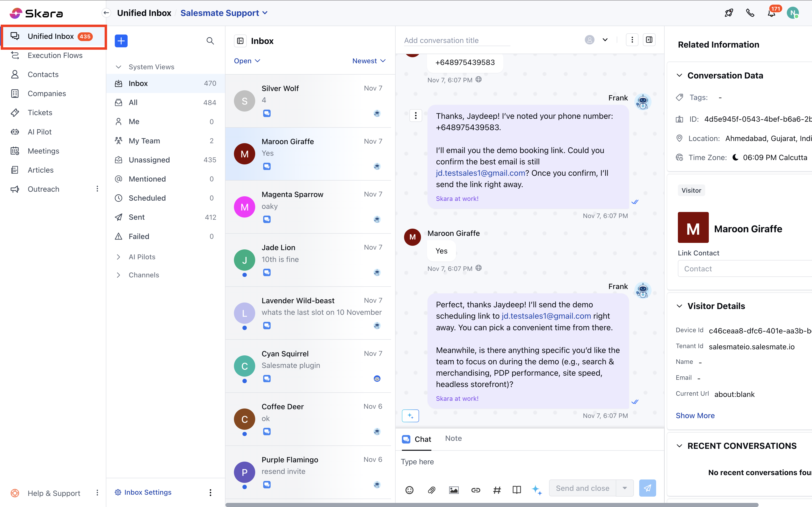The image size is (812, 507).
Task: Toggle the inbox list panel icon
Action: click(x=240, y=41)
